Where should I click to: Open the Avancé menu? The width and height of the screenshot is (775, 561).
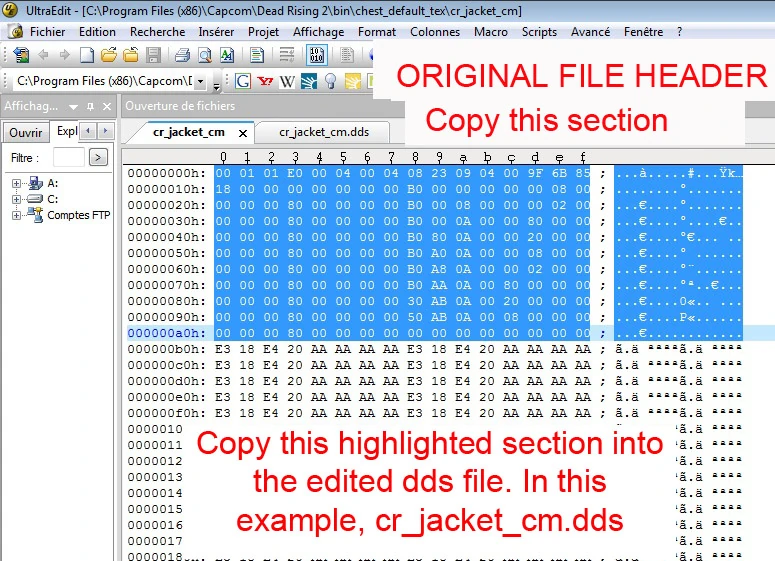click(x=591, y=32)
